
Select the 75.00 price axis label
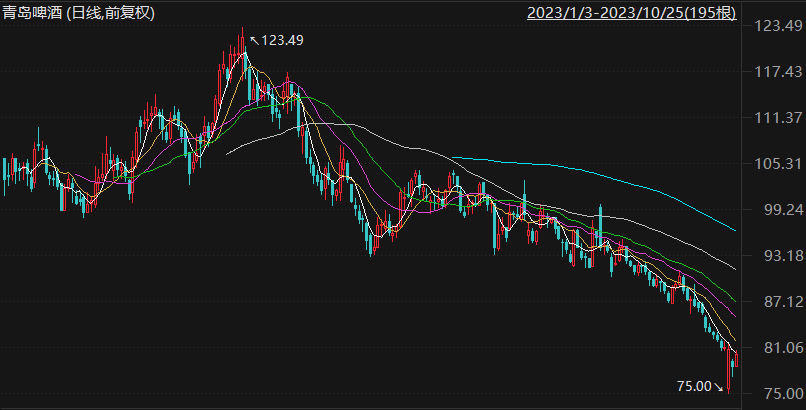point(783,394)
